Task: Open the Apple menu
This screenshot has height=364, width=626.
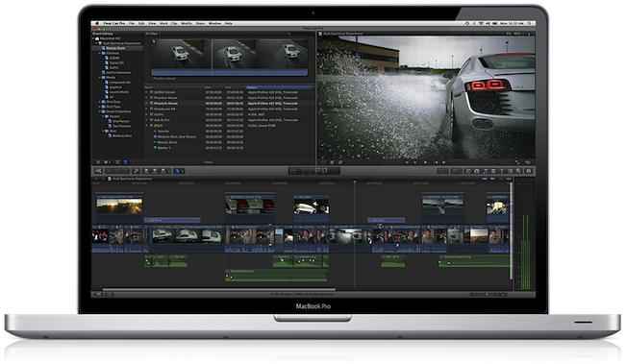Action: click(96, 23)
